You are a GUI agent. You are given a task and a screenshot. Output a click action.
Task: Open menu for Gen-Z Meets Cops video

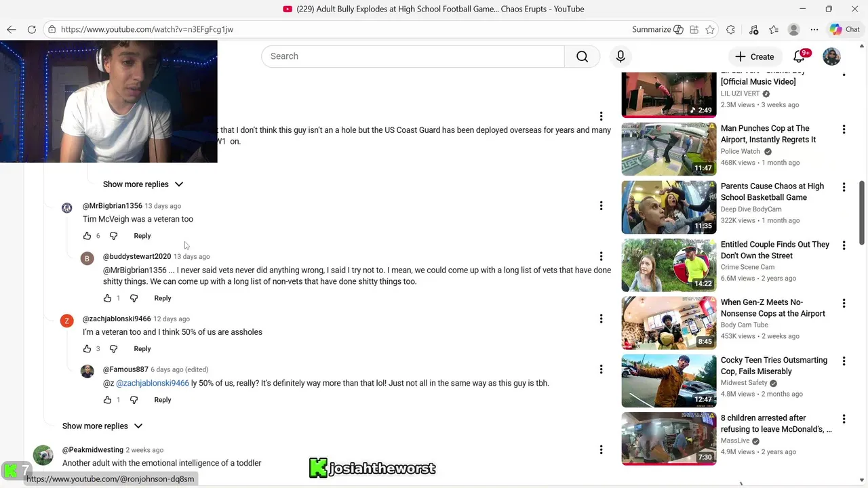point(844,303)
